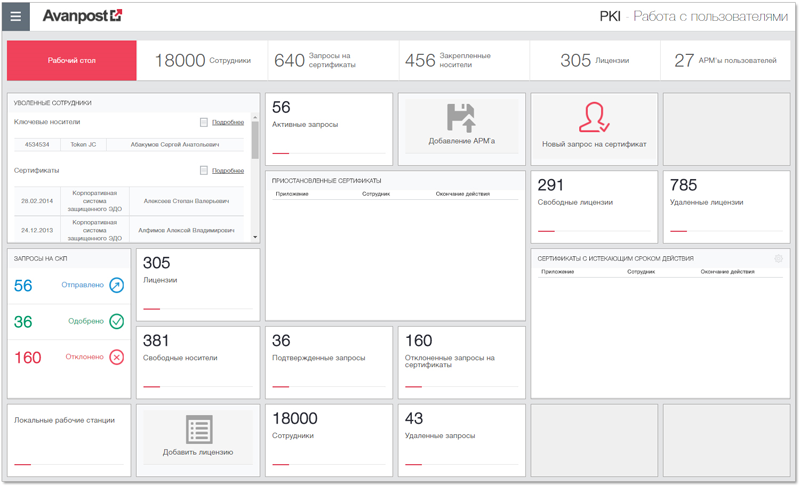The image size is (800, 486).
Task: Click the blue Отправлено arrow icon
Action: coord(116,286)
